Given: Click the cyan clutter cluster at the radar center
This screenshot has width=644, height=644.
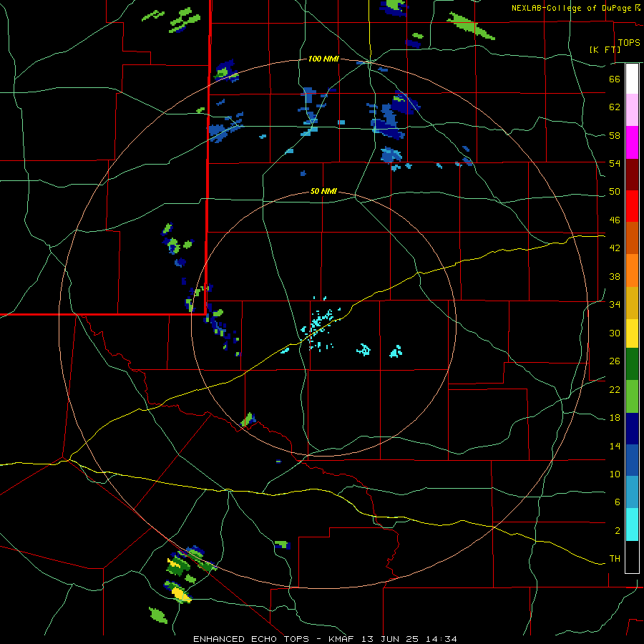Looking at the screenshot, I should pos(321,324).
